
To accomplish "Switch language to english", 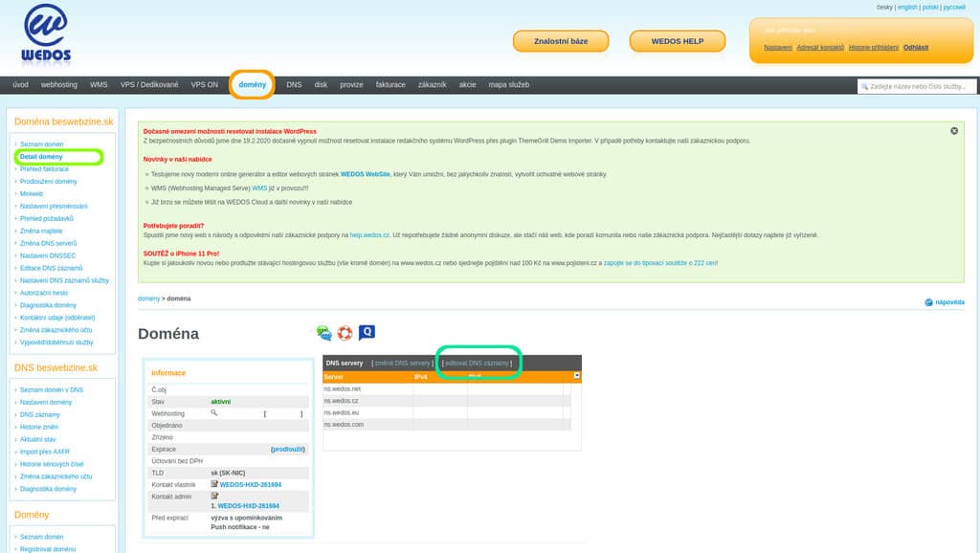I will click(907, 8).
